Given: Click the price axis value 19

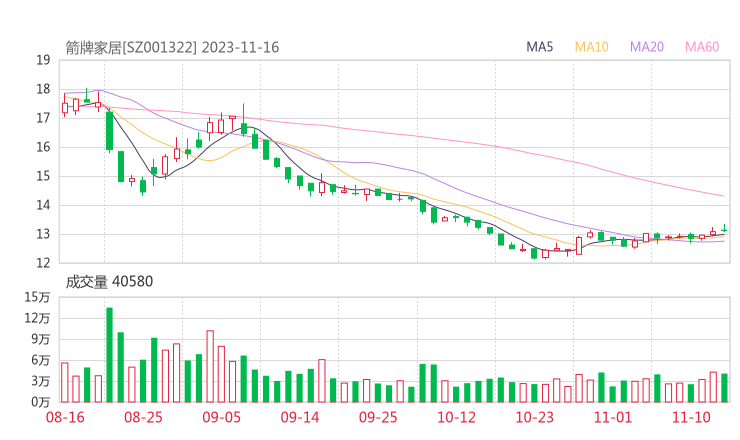Looking at the screenshot, I should coord(43,60).
